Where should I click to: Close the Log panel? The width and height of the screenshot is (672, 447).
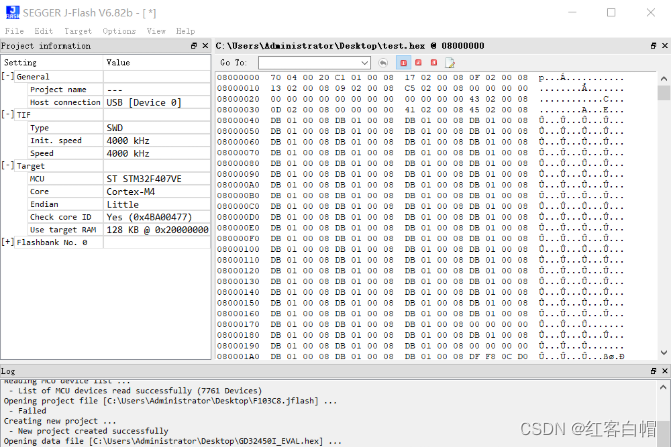click(x=665, y=371)
